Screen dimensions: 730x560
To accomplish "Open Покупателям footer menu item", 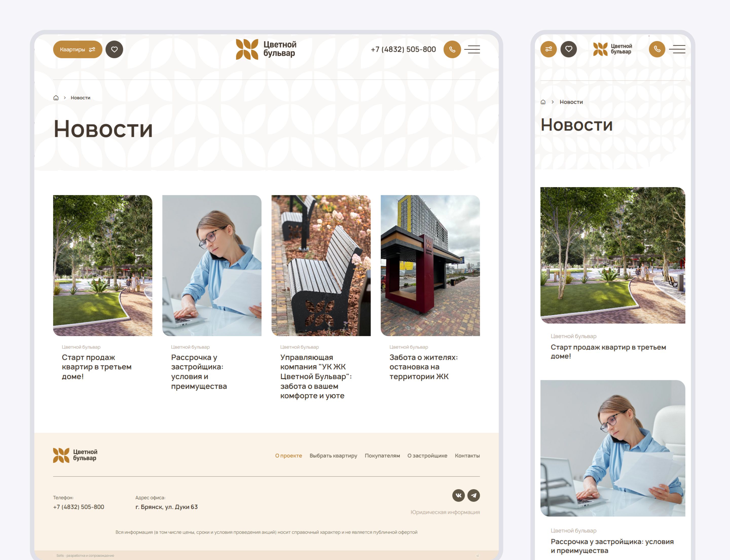I will tap(382, 456).
